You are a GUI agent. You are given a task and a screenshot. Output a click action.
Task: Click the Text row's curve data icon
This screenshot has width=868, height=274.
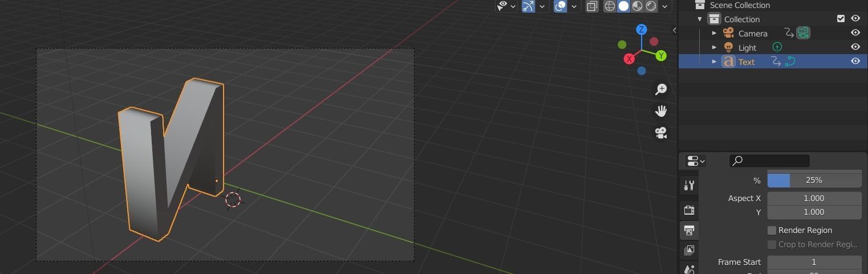(790, 62)
